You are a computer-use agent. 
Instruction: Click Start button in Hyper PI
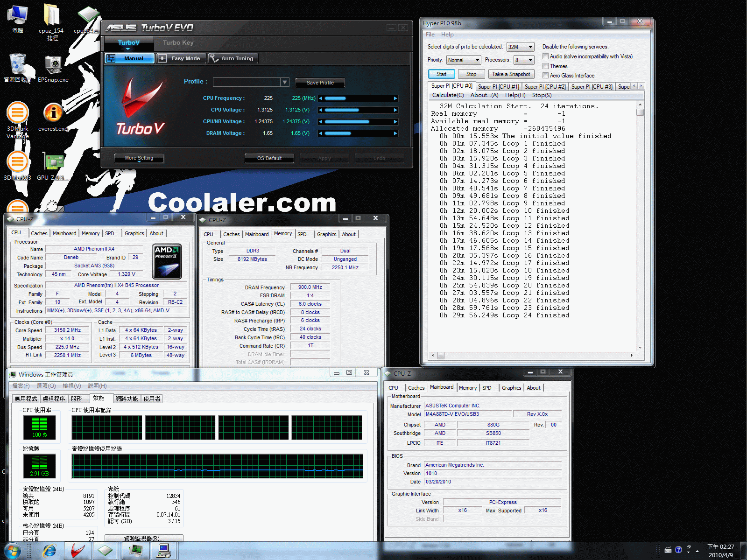coord(441,74)
